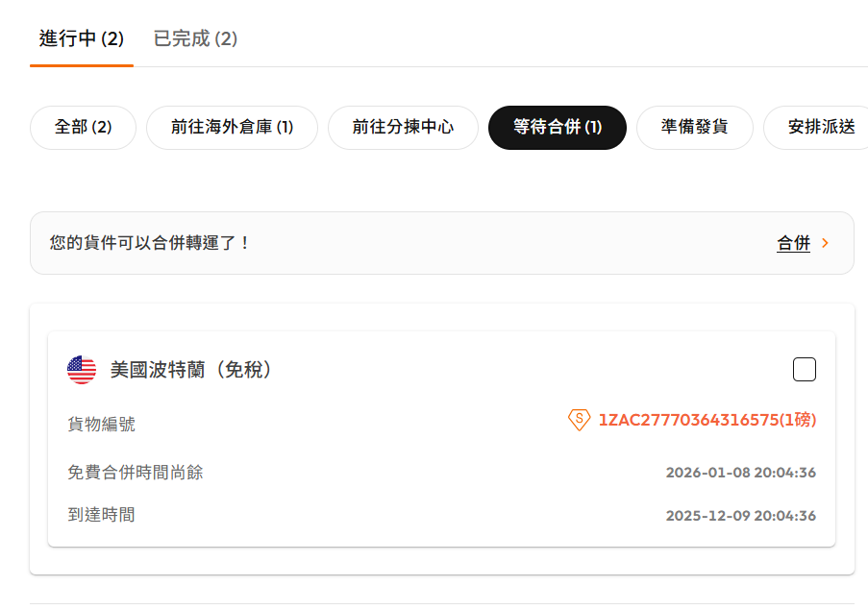Open the 合併 link
Viewport: 868px width, 610px height.
793,243
